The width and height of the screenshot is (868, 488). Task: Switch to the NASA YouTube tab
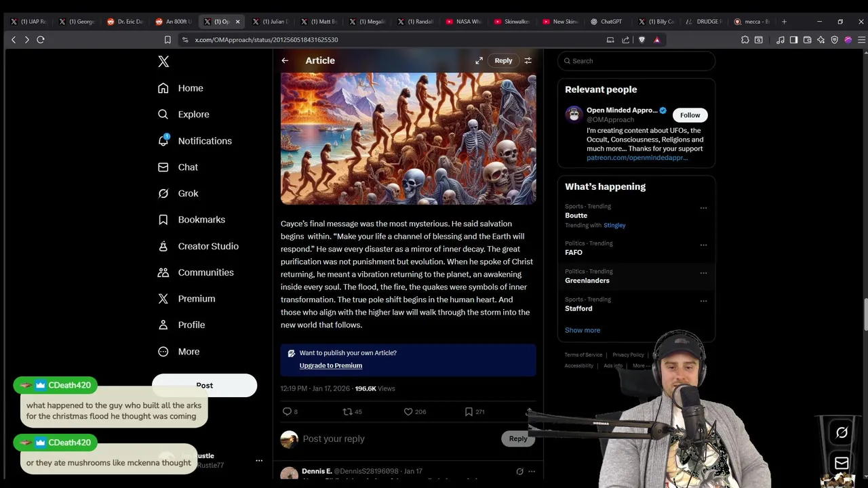(x=465, y=22)
